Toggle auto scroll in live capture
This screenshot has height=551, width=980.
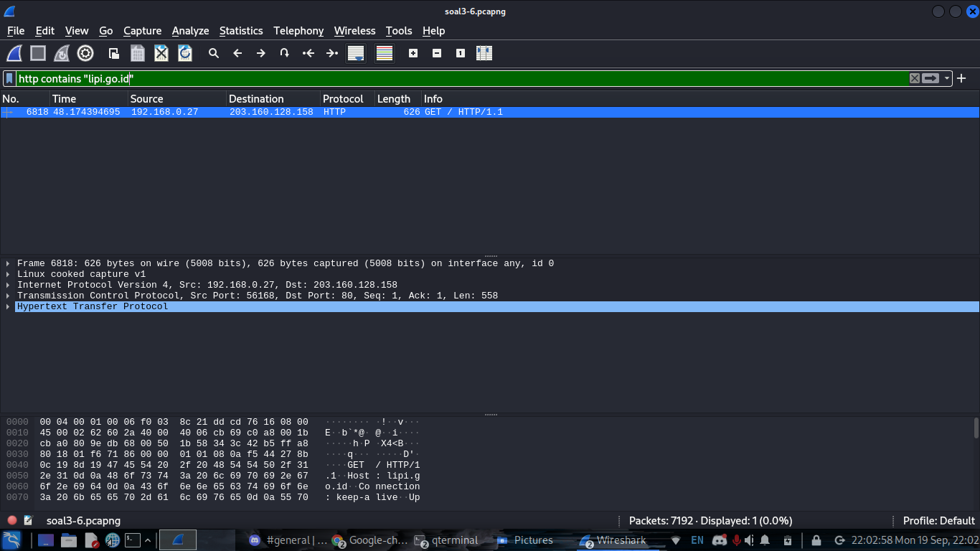click(355, 53)
